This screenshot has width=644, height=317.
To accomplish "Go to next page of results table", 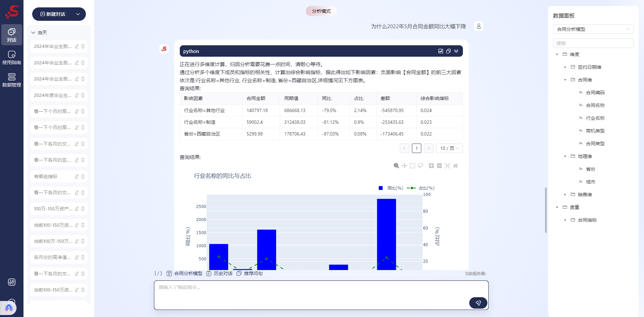I will coord(429,148).
